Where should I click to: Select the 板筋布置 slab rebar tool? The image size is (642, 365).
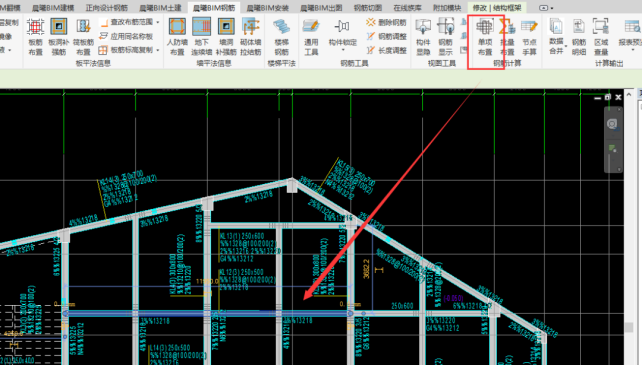click(x=35, y=37)
